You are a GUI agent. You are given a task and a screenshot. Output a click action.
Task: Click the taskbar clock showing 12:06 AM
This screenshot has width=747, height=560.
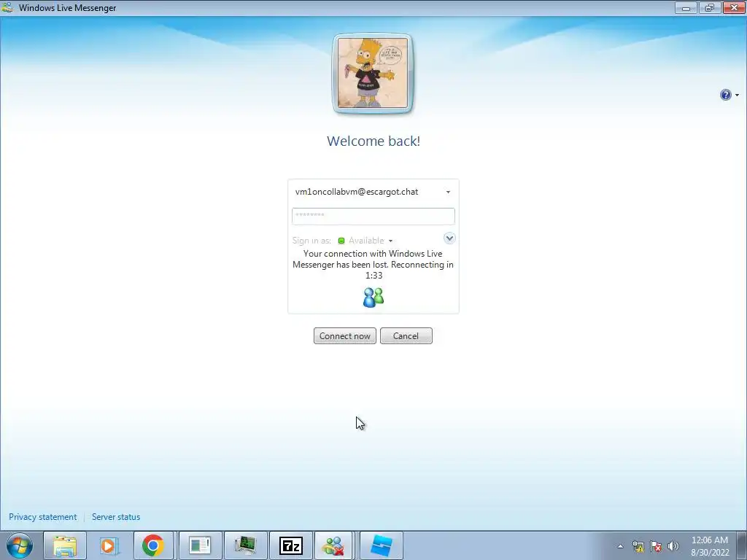click(x=710, y=546)
